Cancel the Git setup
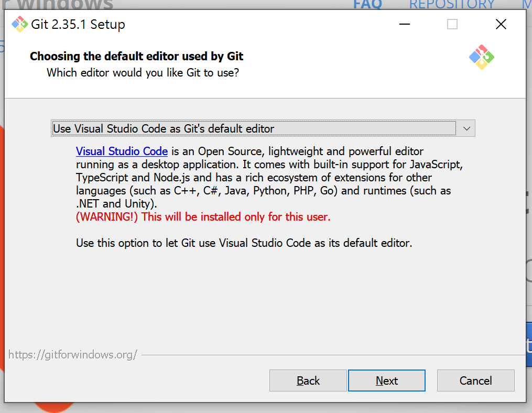 coord(476,381)
